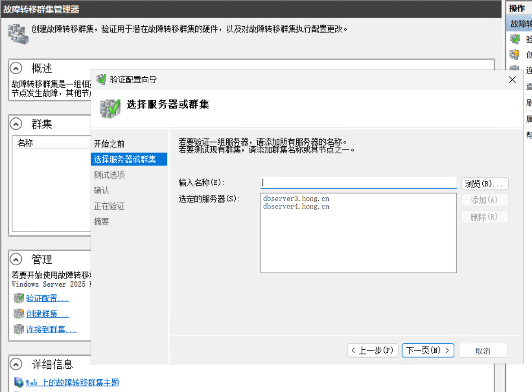The width and height of the screenshot is (532, 392).
Task: Click the 创建群集 icon in management section
Action: pyautogui.click(x=19, y=314)
